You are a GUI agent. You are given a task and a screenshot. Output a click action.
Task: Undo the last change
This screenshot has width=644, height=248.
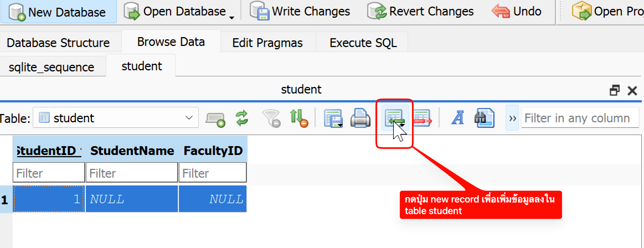(x=517, y=12)
